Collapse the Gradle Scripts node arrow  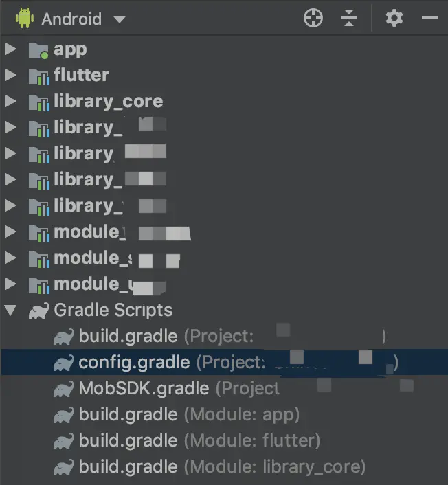click(x=10, y=310)
